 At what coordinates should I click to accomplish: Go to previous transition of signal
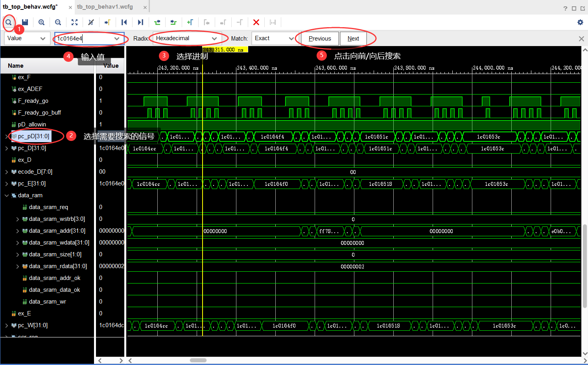tap(157, 22)
